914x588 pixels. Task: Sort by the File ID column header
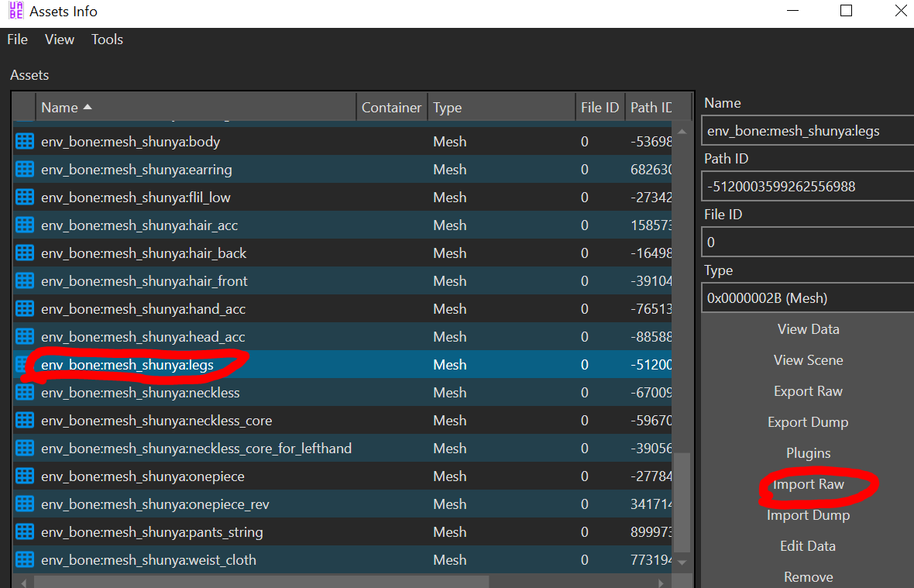coord(600,107)
